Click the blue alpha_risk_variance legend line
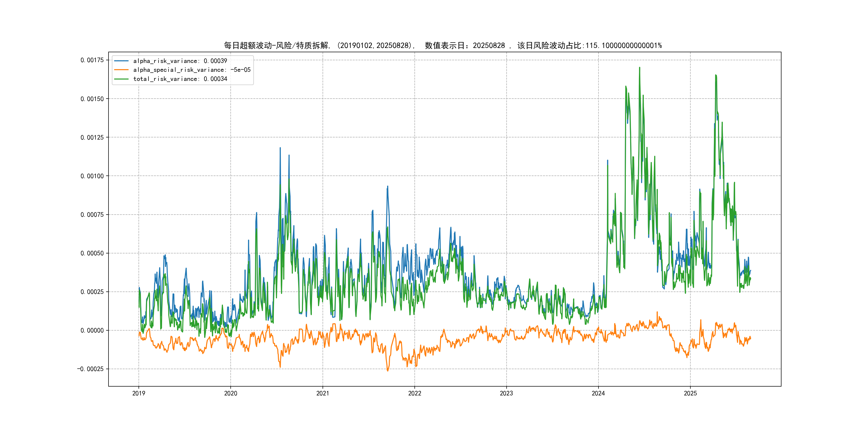The image size is (868, 434). pos(121,61)
